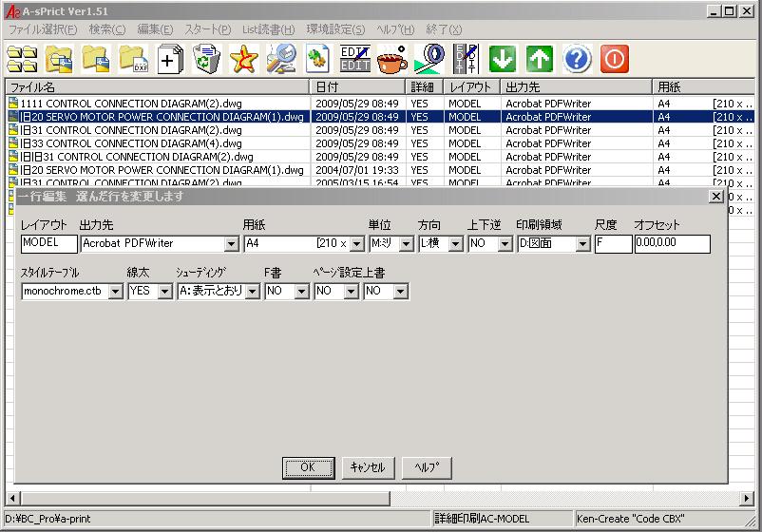
Task: Click the star favorites toolbar icon
Action: click(244, 60)
